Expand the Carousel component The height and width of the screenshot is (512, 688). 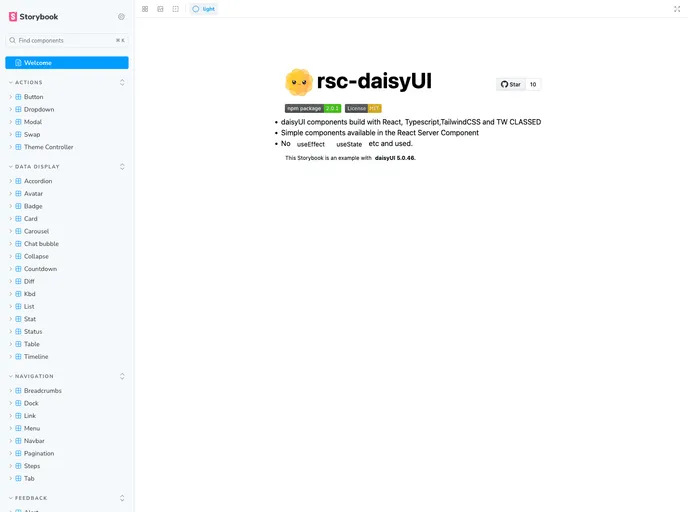click(67, 231)
